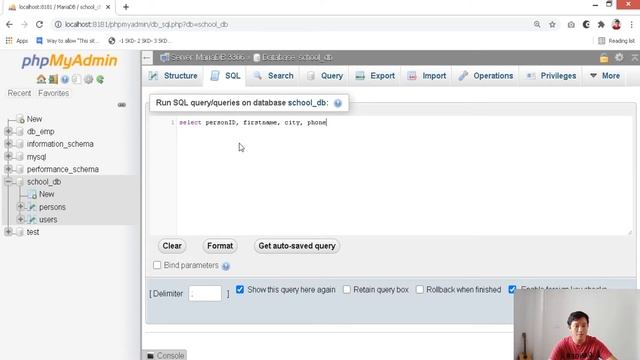Click the Database school_db breadcrumb link

pos(297,58)
